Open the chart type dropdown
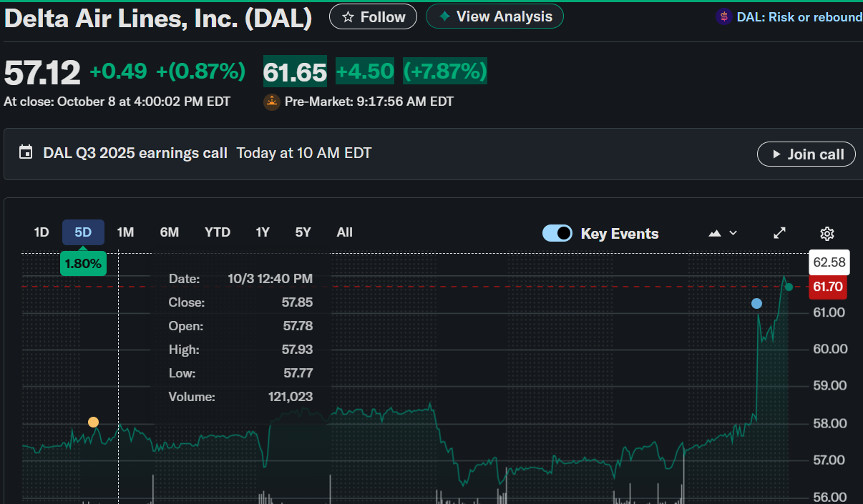863x504 pixels. click(722, 233)
